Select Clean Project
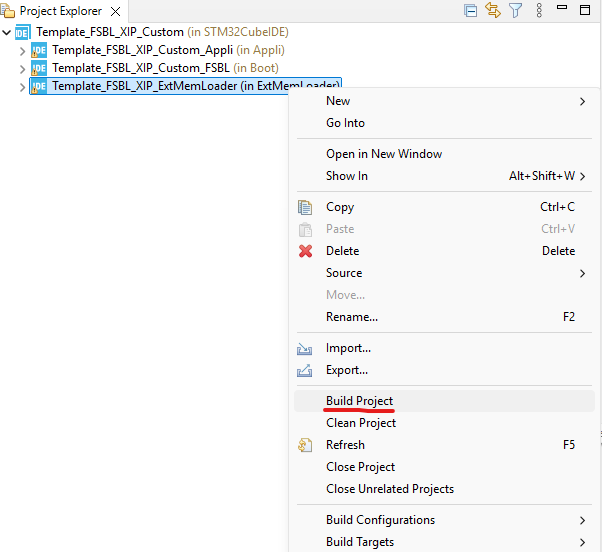The height and width of the screenshot is (552, 602). point(445,423)
